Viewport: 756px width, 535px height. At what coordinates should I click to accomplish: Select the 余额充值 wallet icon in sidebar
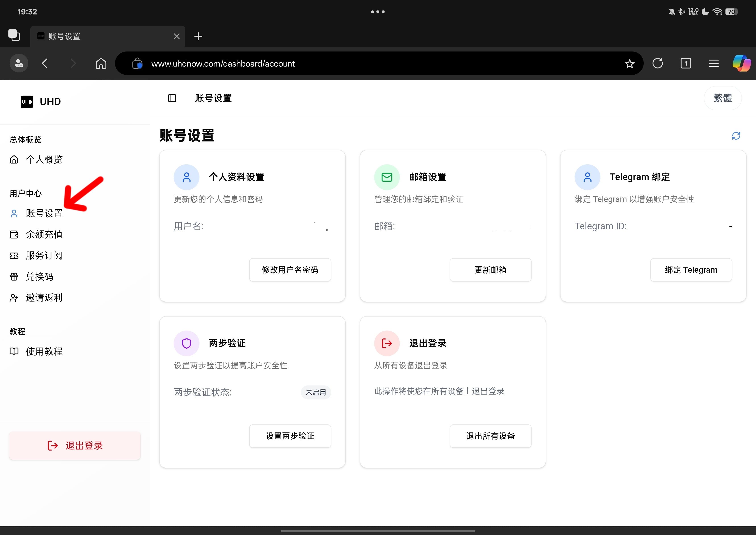click(x=14, y=235)
